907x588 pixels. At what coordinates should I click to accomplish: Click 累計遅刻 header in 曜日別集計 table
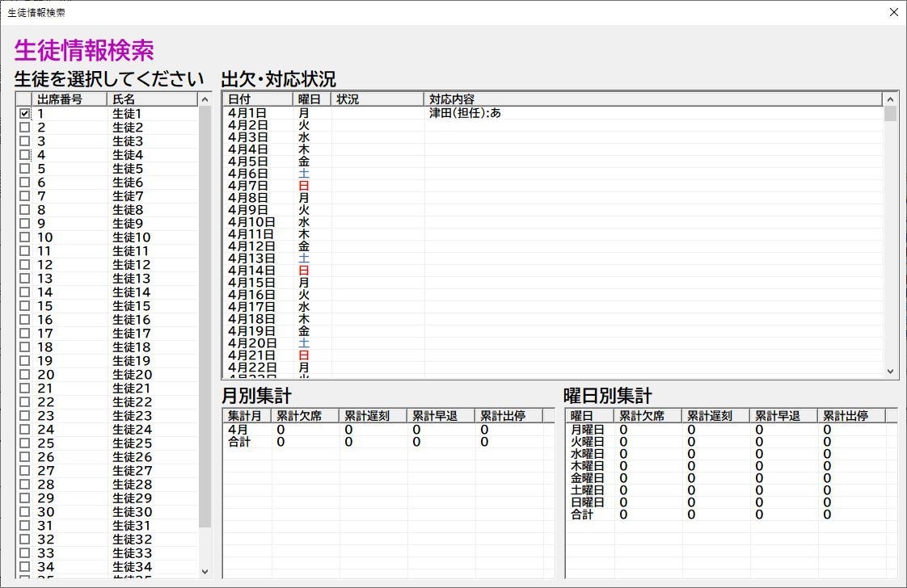point(715,416)
